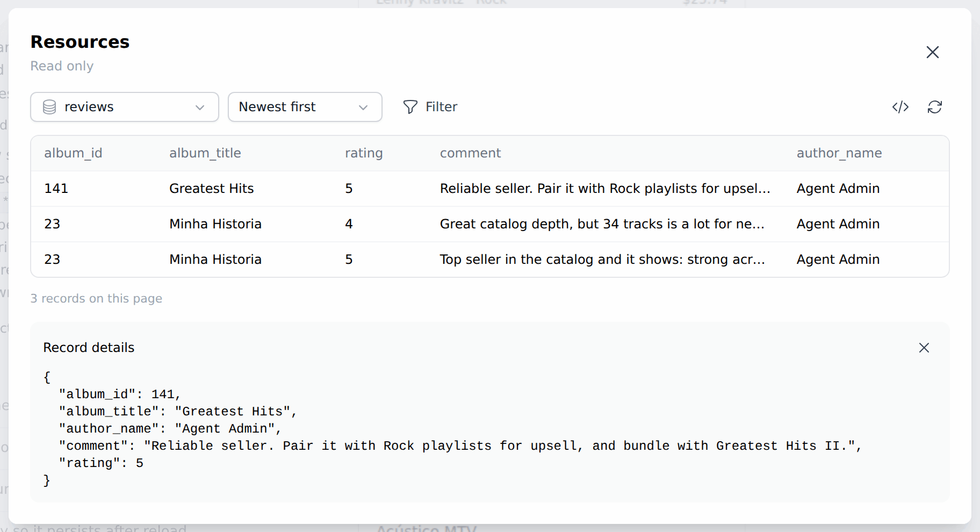This screenshot has height=532, width=980.
Task: Click the "author_name" JSON line
Action: click(170, 429)
